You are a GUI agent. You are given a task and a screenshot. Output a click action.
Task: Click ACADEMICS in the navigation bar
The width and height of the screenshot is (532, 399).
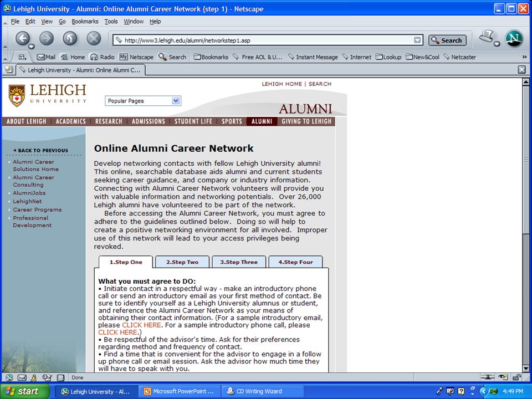tap(70, 121)
